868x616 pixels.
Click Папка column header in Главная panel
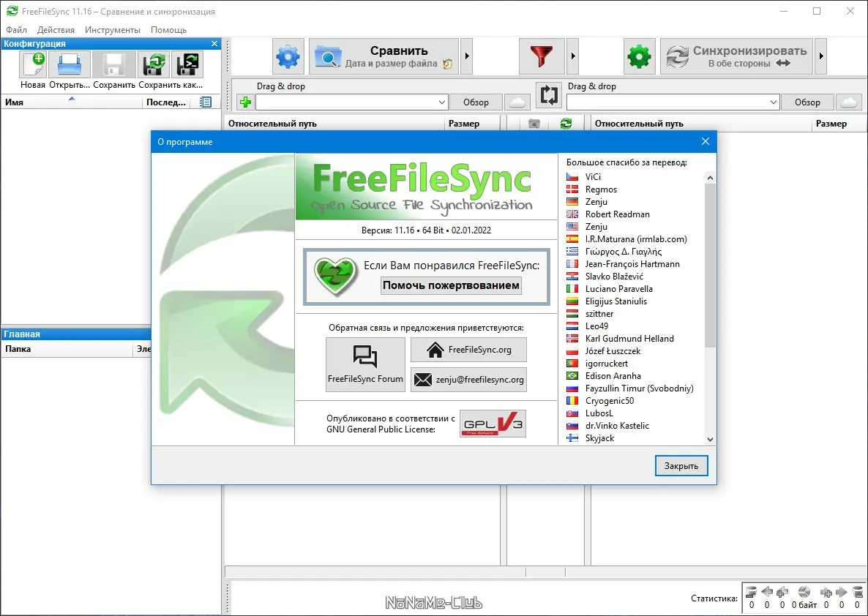point(67,349)
